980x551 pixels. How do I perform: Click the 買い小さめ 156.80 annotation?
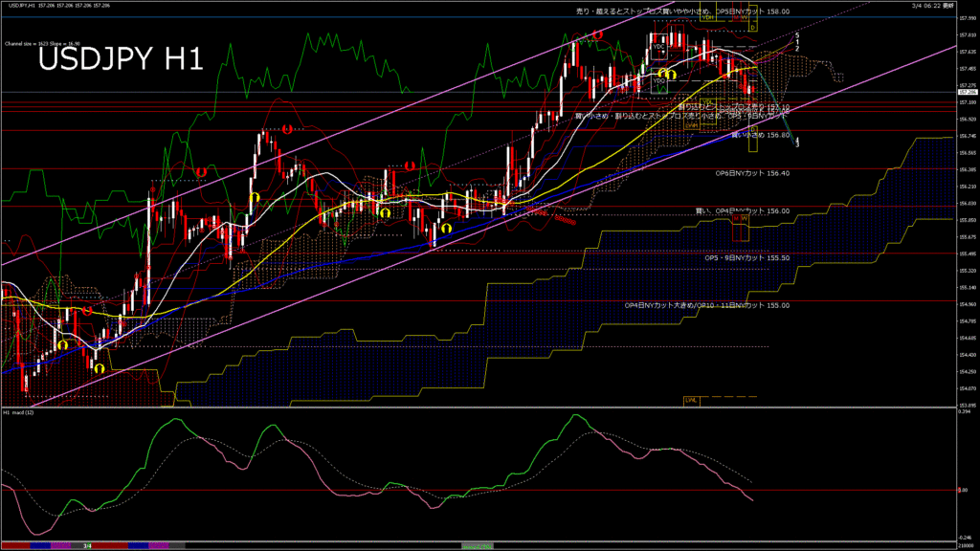point(761,136)
